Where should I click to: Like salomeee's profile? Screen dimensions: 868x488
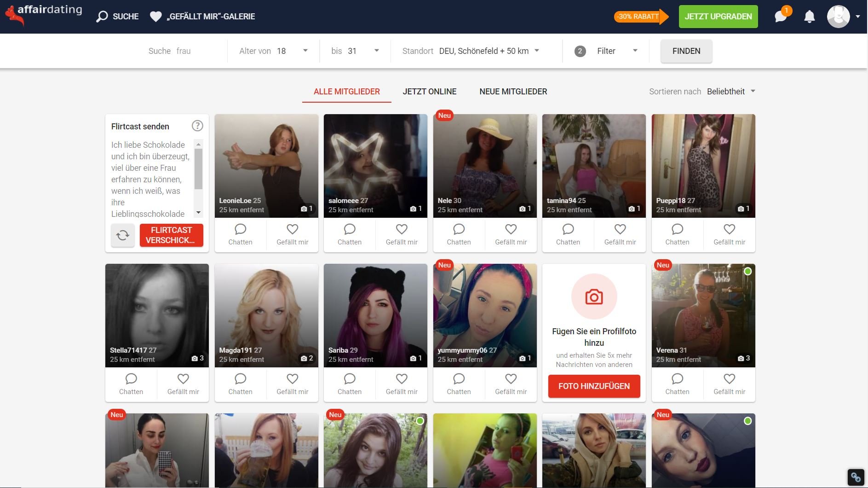pyautogui.click(x=402, y=235)
